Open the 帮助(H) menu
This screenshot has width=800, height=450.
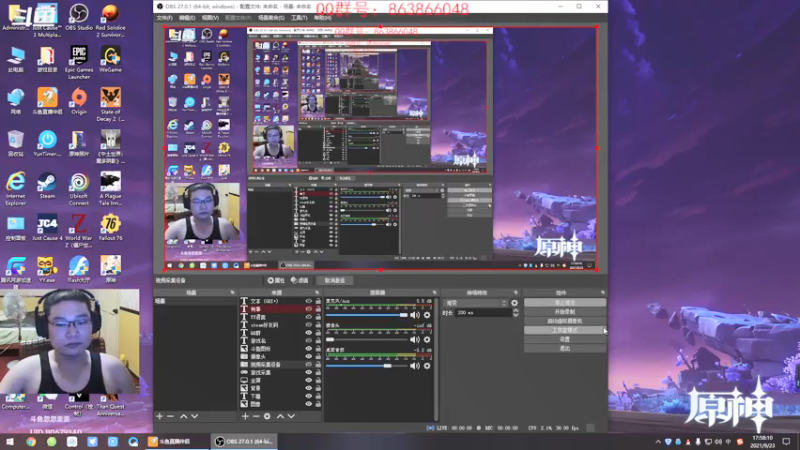[322, 18]
